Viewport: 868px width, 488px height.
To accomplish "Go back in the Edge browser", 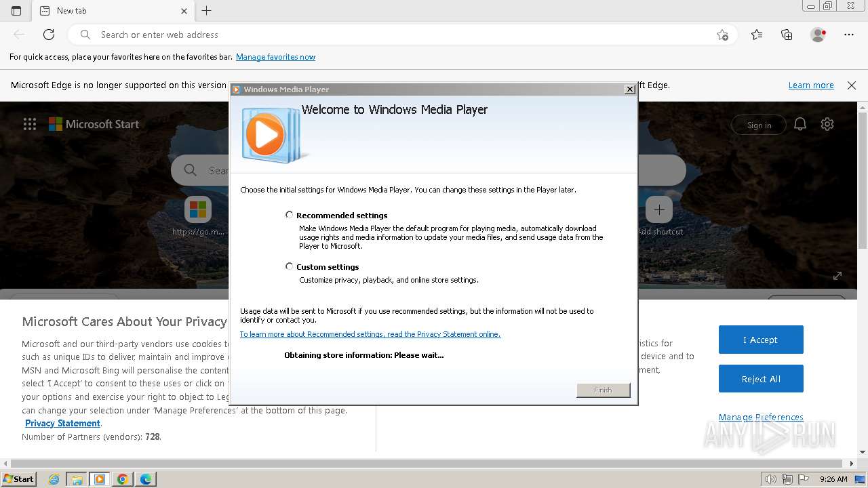I will tap(19, 35).
